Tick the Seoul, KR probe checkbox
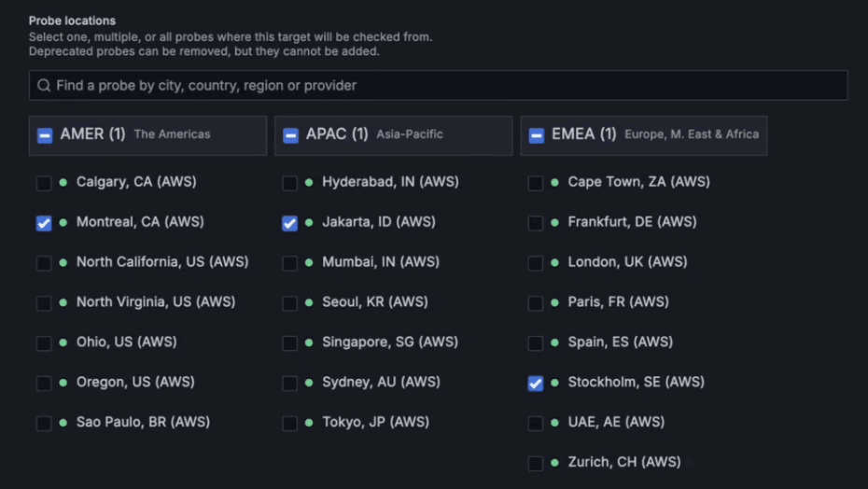 click(289, 303)
